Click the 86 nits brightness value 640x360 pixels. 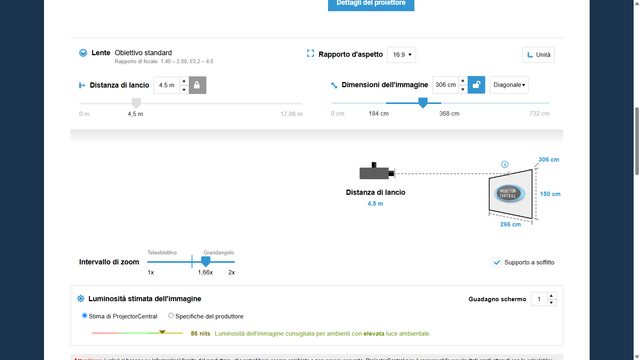[x=200, y=333]
